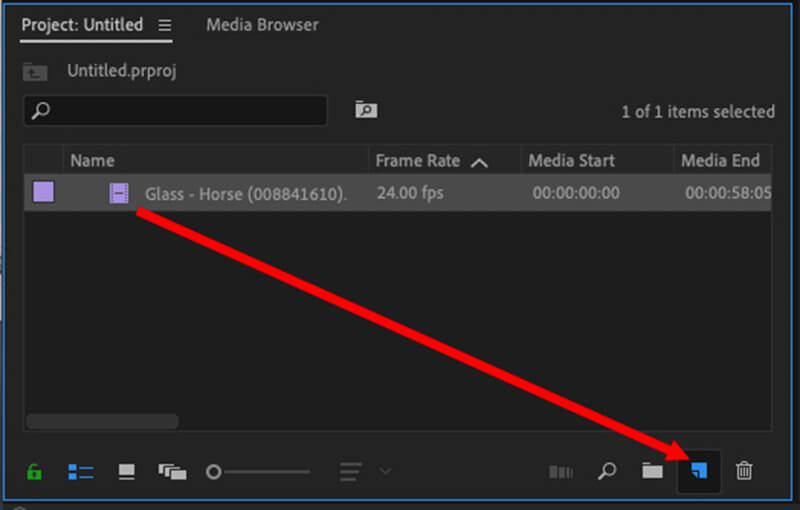Click the New Item icon

[x=699, y=470]
